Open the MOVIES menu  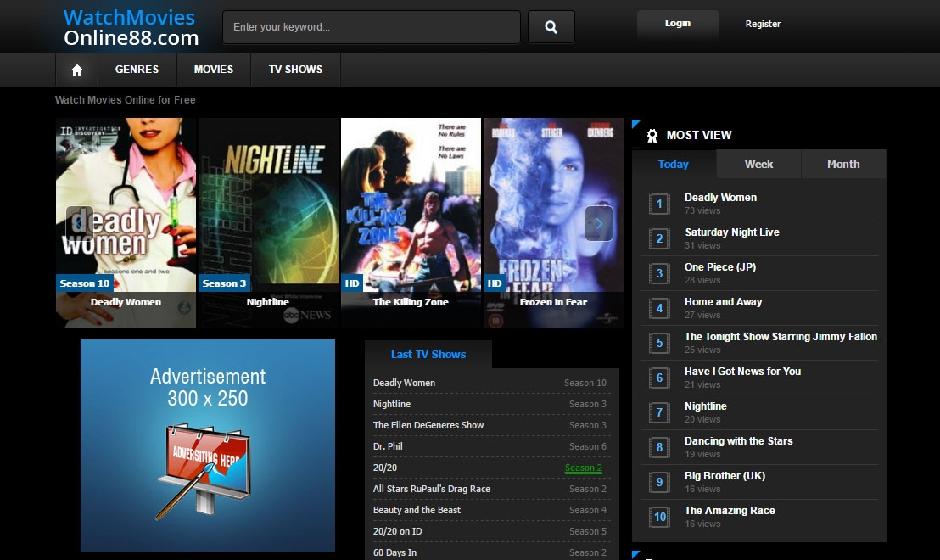(214, 70)
